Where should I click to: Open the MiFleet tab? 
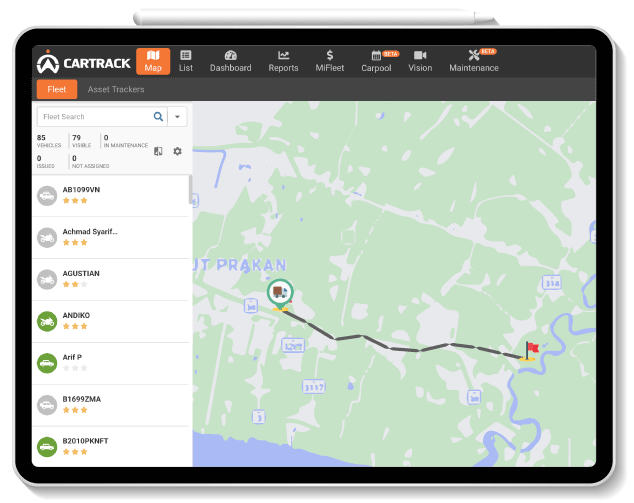[x=330, y=61]
